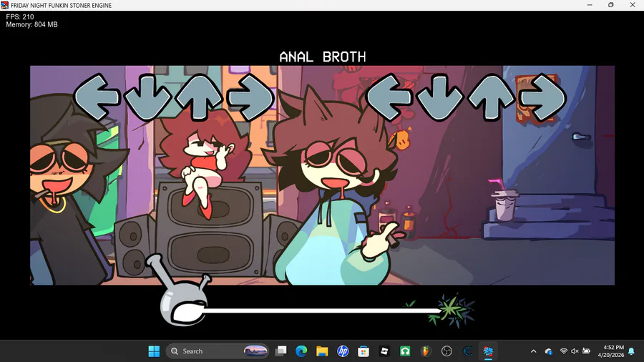The width and height of the screenshot is (644, 362).
Task: Click the cup with pink straw
Action: (x=504, y=201)
